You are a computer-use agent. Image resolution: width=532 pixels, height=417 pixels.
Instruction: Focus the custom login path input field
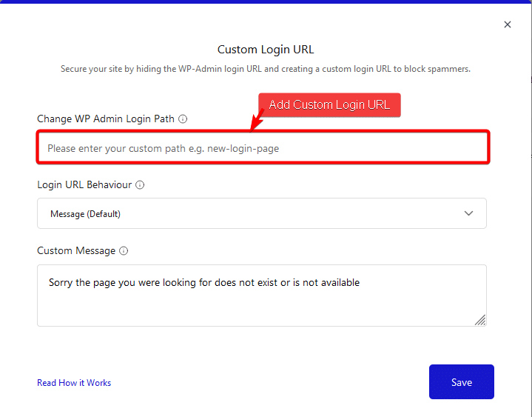pyautogui.click(x=263, y=148)
